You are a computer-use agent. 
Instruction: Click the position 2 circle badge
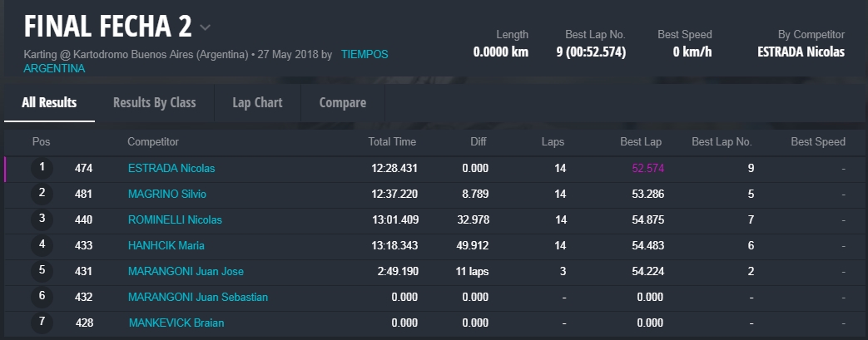[x=42, y=195]
